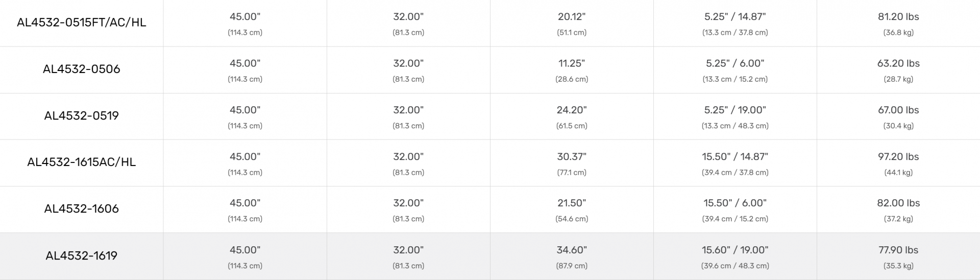Click the 82.00 lbs weight value

[898, 203]
